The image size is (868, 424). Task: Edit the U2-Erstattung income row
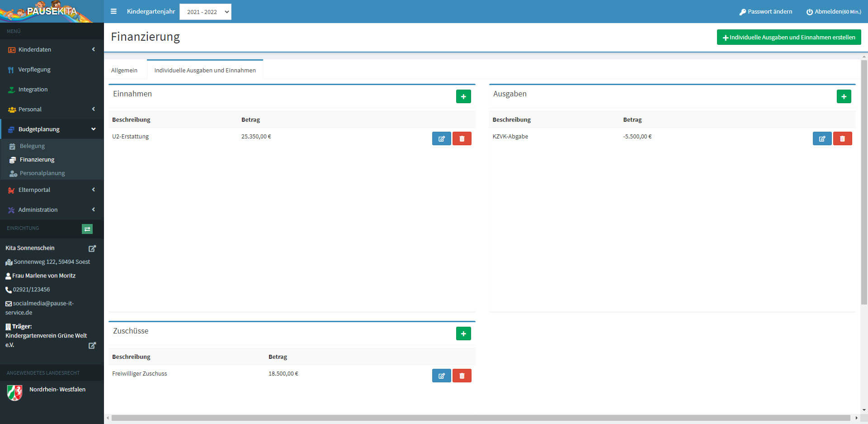(x=441, y=138)
